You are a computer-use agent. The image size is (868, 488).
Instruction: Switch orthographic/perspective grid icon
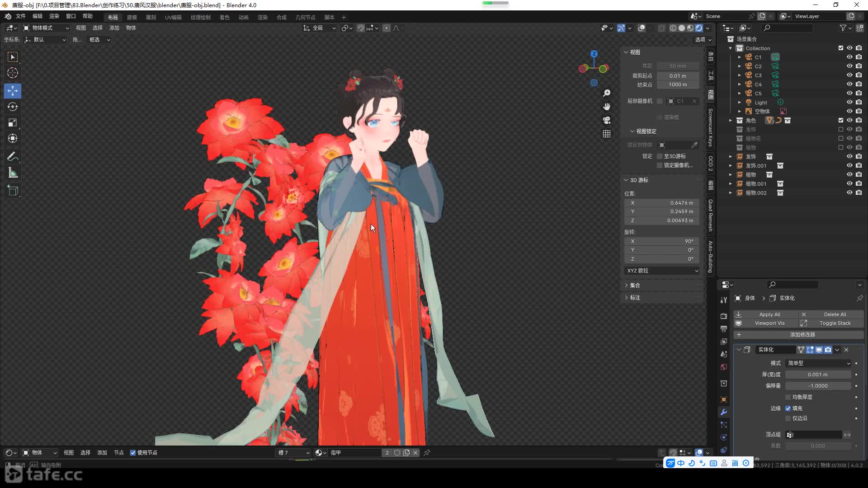pos(607,134)
